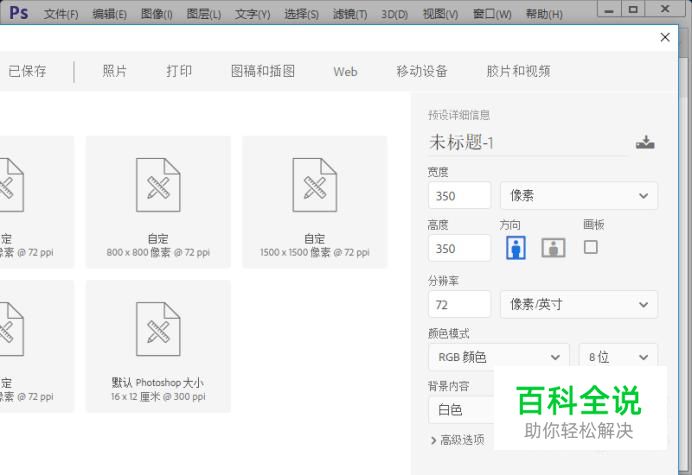692x475 pixels.
Task: Click the 高度 height input field
Action: 459,248
